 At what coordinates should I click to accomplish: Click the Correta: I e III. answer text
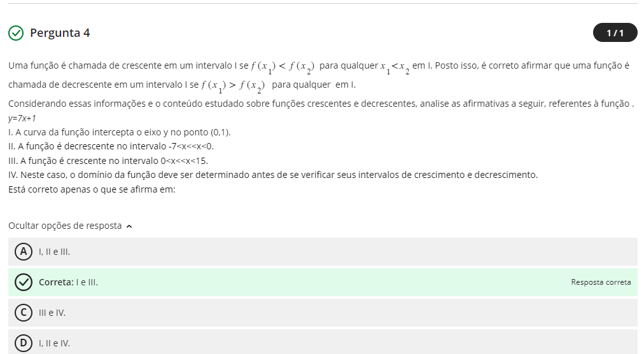click(x=69, y=282)
